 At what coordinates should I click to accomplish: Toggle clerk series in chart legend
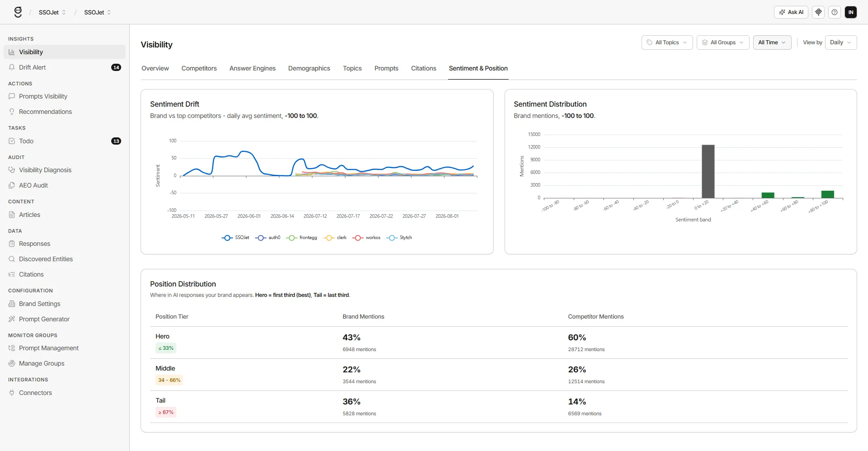click(335, 238)
